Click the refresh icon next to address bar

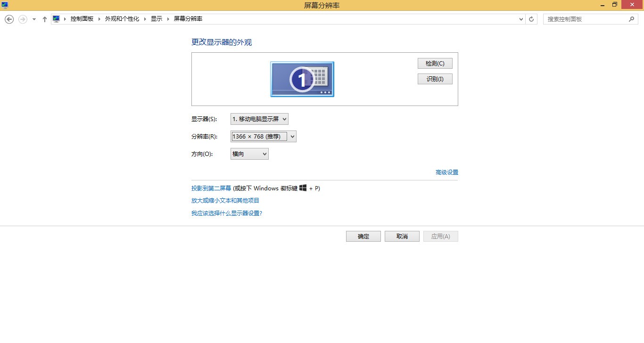pyautogui.click(x=531, y=18)
